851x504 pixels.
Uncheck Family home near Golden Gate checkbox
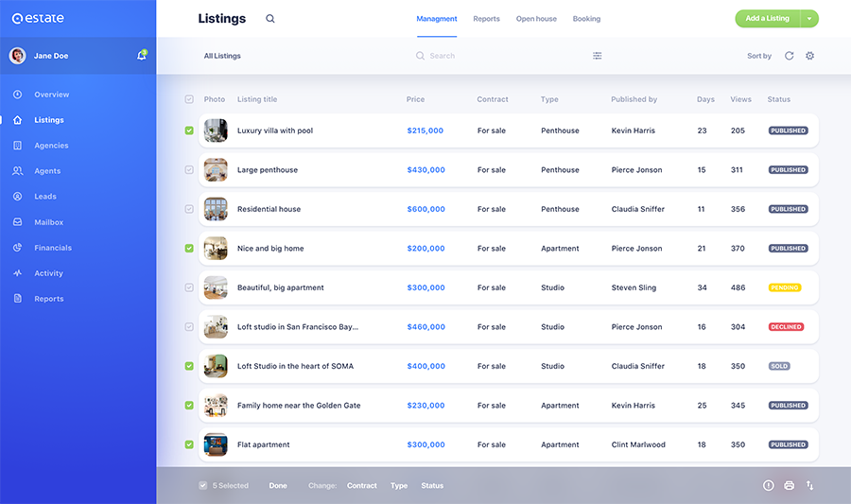coord(189,406)
